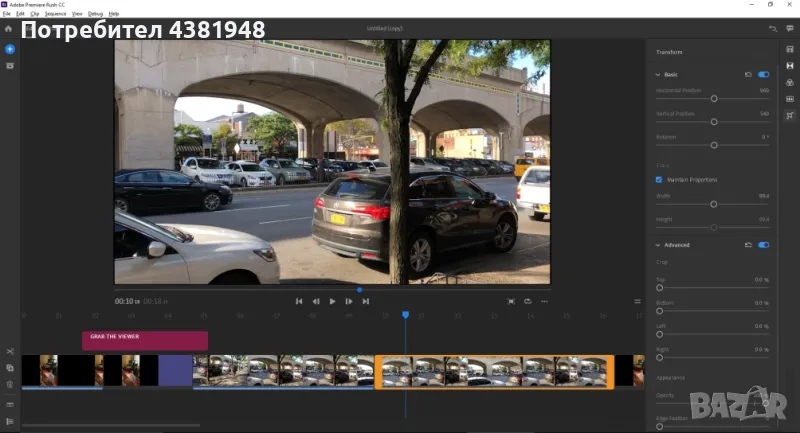This screenshot has width=800, height=433.
Task: Collapse the Basic section chevron
Action: point(658,74)
